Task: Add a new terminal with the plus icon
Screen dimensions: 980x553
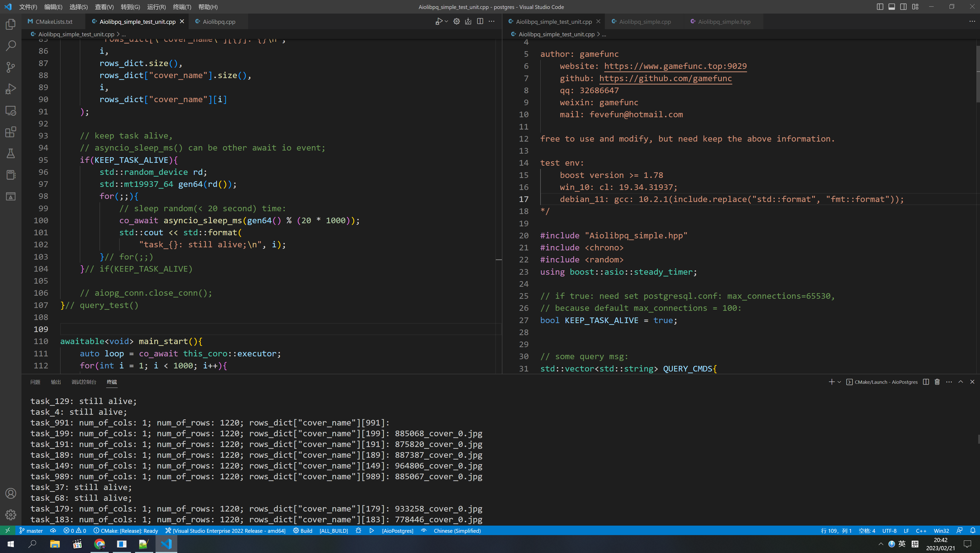Action: click(x=832, y=382)
